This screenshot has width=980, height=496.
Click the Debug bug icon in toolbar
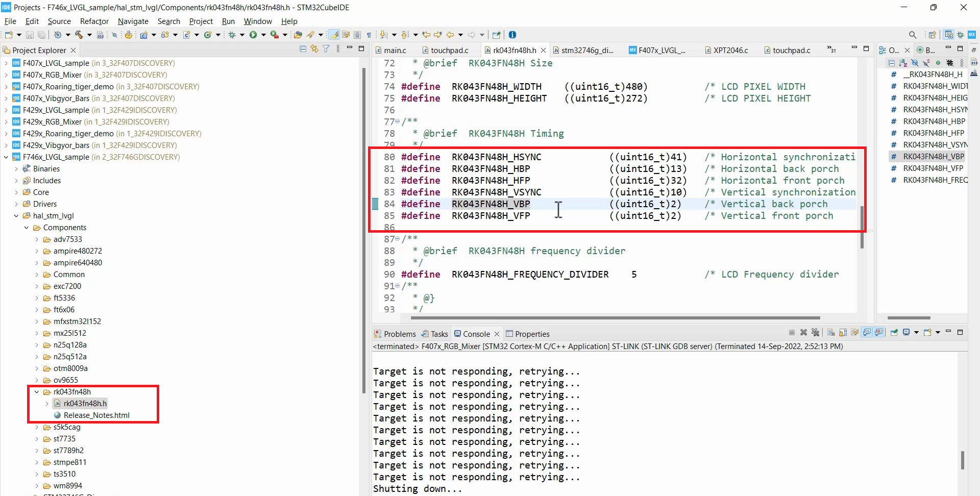click(x=232, y=35)
